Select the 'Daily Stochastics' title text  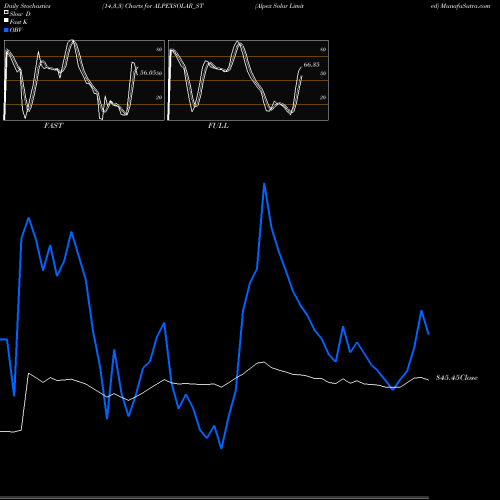(27, 6)
